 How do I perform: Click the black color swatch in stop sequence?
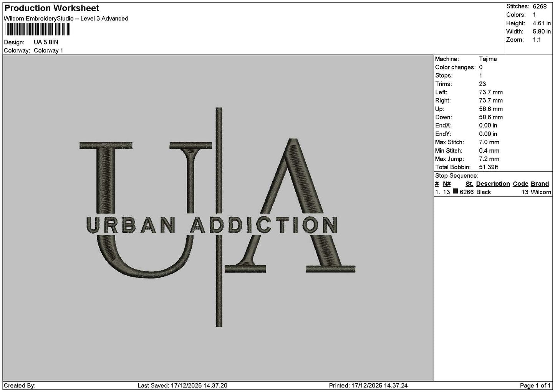click(455, 192)
